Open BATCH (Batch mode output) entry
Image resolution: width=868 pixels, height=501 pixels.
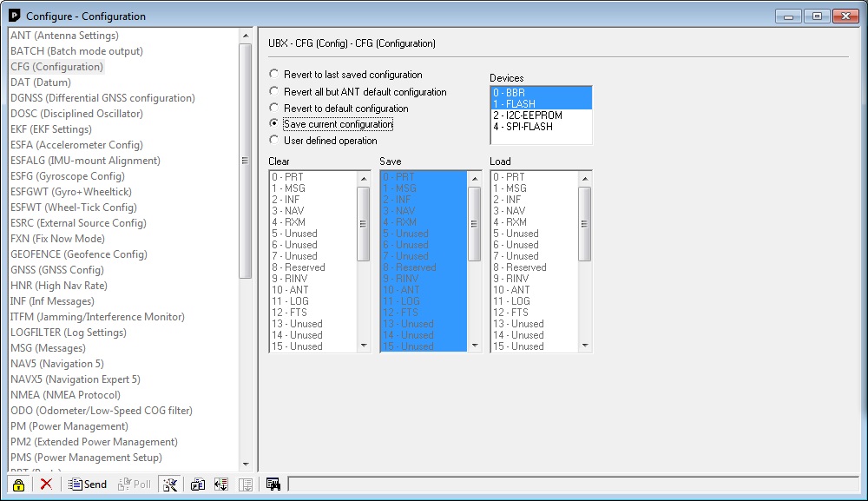point(76,51)
